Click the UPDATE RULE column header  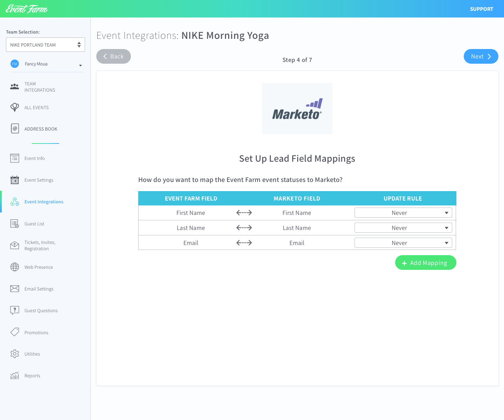coord(403,198)
